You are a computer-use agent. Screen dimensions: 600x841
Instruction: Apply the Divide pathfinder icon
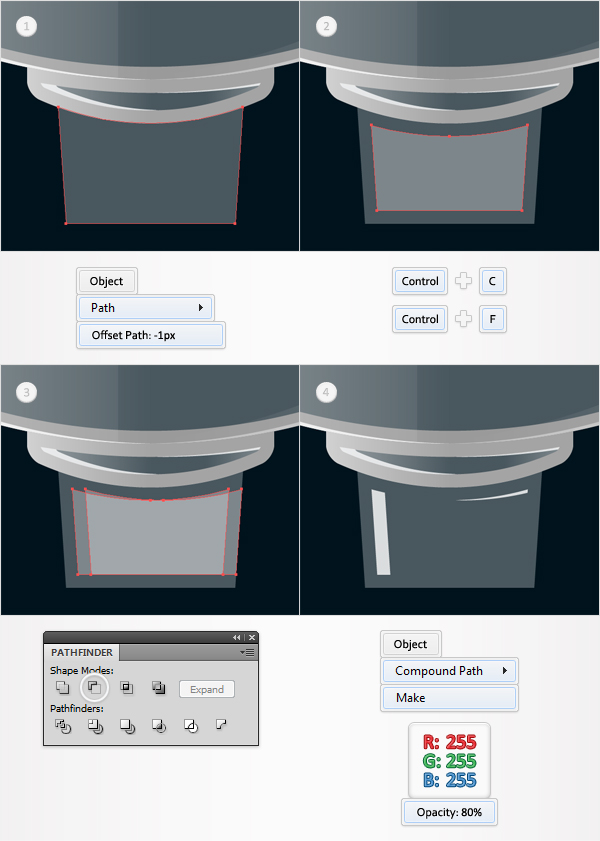click(63, 726)
